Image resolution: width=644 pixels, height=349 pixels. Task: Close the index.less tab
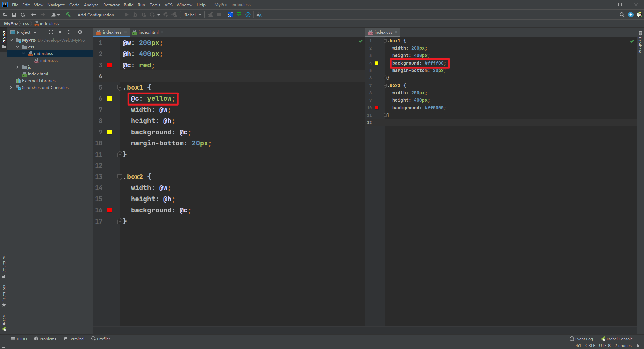(x=125, y=32)
